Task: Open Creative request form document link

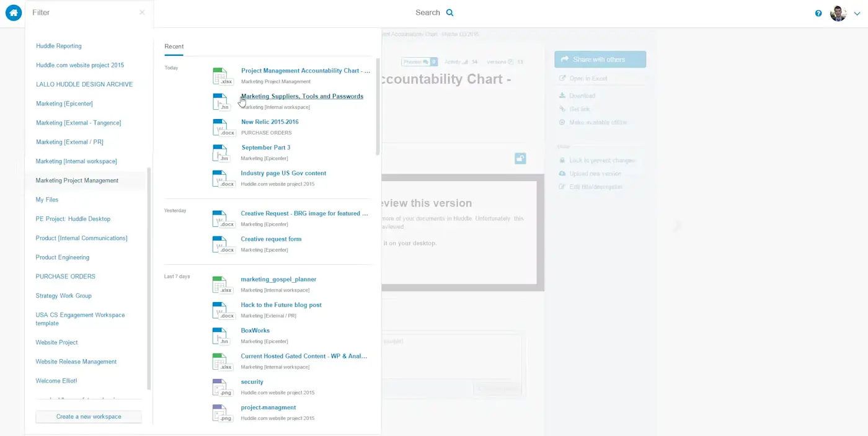Action: (x=271, y=239)
